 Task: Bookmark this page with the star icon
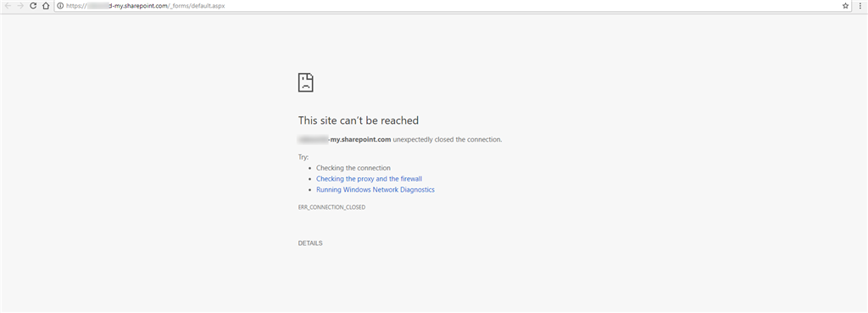845,6
